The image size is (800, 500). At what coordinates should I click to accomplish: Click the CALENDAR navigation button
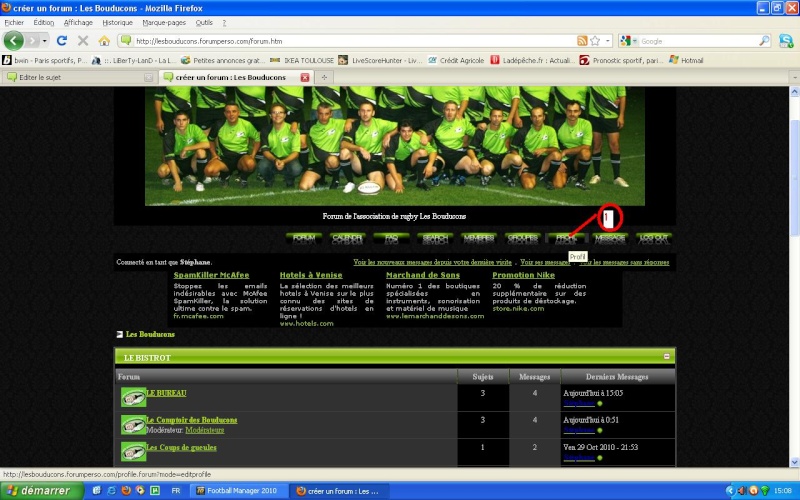(347, 238)
